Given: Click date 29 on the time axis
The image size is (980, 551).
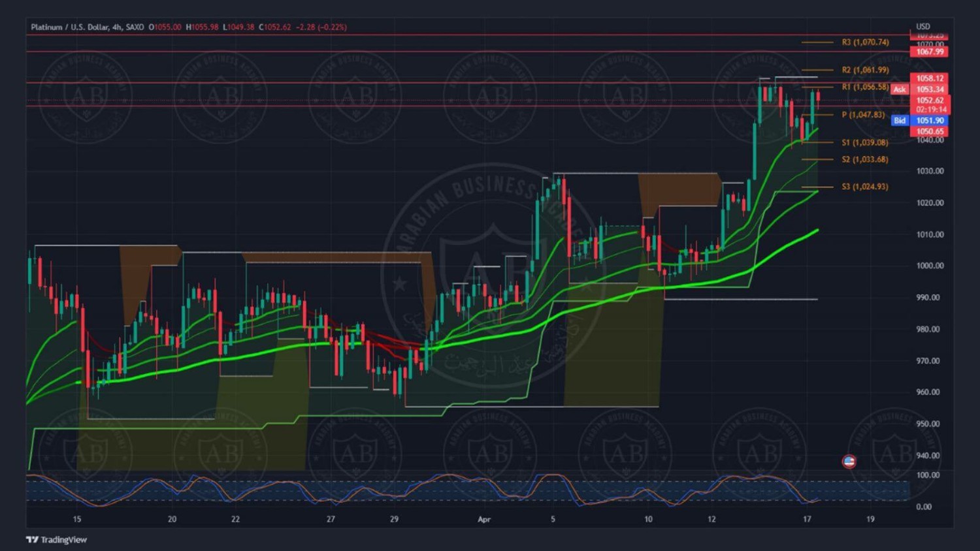Looking at the screenshot, I should coord(394,520).
